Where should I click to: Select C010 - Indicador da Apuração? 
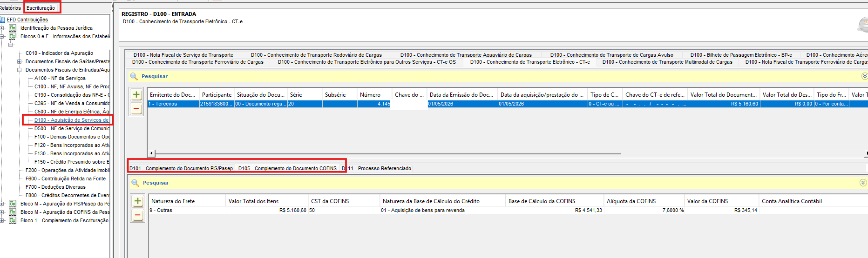click(59, 53)
